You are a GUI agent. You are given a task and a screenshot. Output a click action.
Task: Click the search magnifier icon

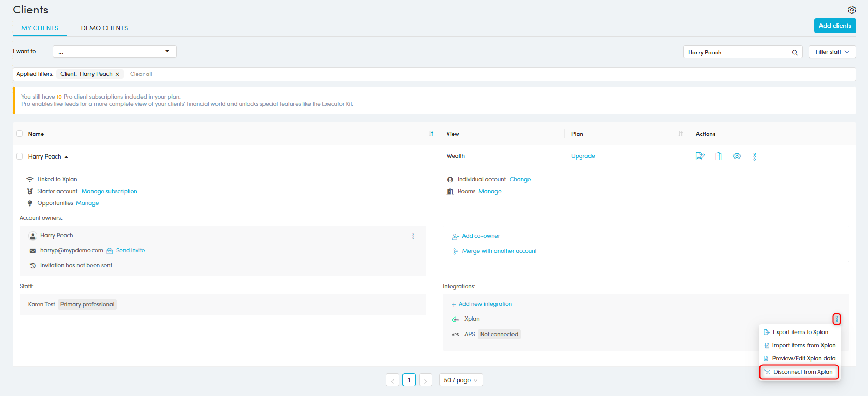(795, 52)
